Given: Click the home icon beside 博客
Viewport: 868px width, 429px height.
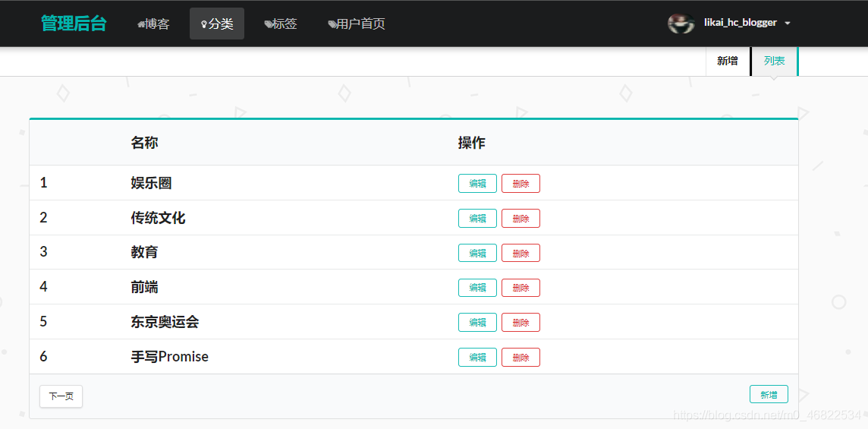Looking at the screenshot, I should coord(141,24).
